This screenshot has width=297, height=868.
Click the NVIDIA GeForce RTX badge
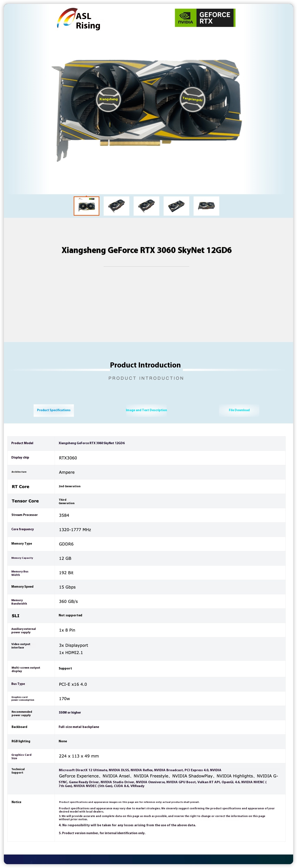[x=205, y=18]
